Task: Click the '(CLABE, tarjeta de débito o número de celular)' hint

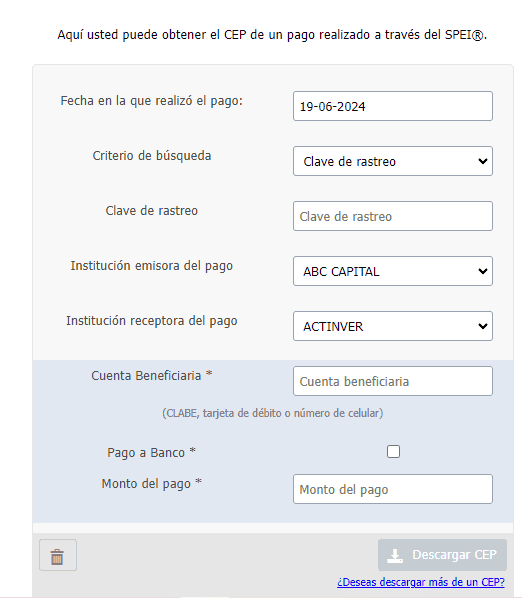Action: pos(273,413)
